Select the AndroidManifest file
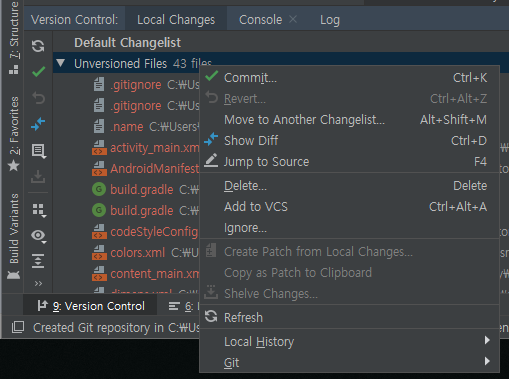Viewport: 509px width, 379px height. 155,169
